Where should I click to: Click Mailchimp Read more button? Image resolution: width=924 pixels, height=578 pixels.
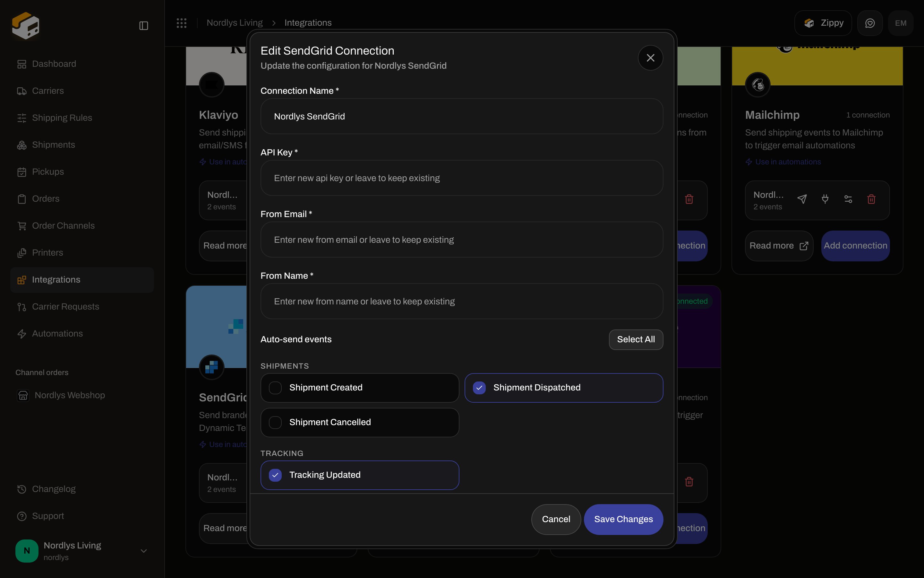779,246
